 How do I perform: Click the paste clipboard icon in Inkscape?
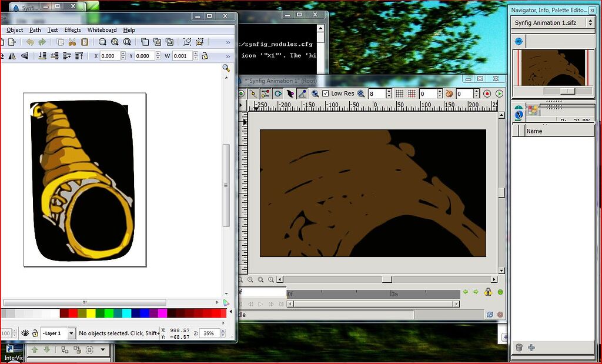coord(85,42)
